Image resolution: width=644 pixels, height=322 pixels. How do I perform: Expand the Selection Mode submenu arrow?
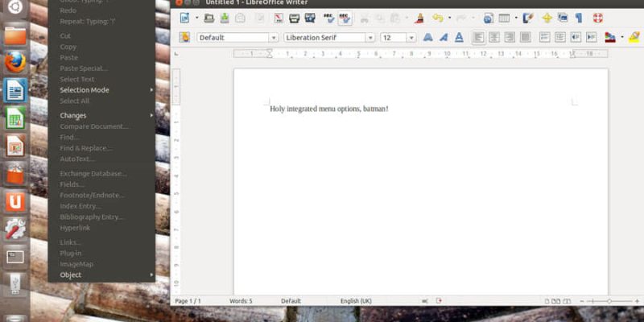click(x=151, y=90)
